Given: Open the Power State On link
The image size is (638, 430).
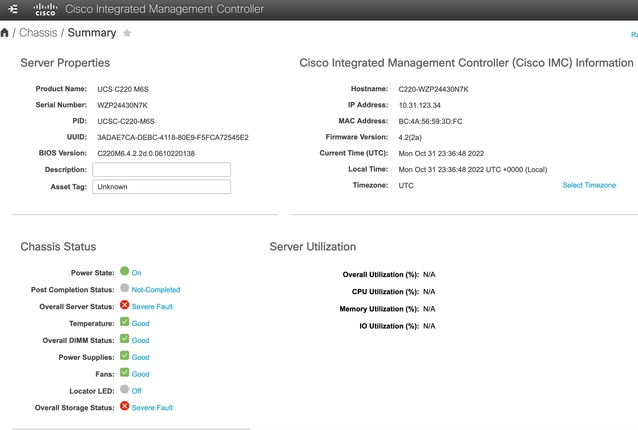Looking at the screenshot, I should coord(136,273).
